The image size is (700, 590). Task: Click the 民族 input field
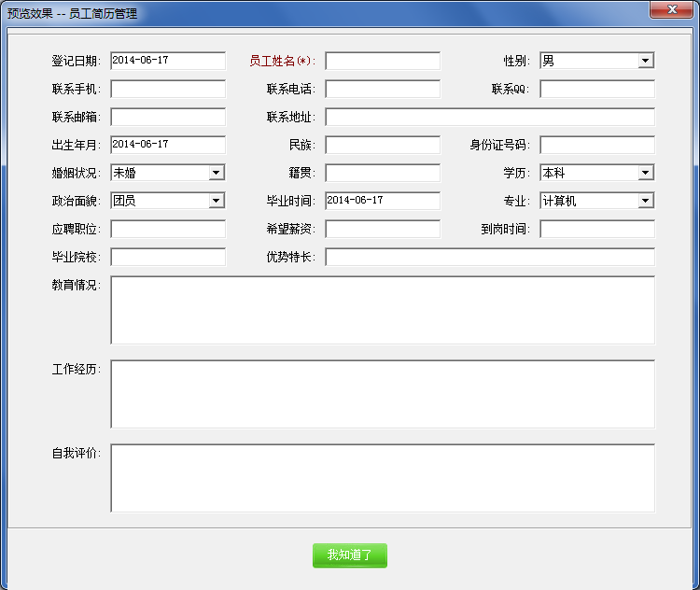point(383,145)
